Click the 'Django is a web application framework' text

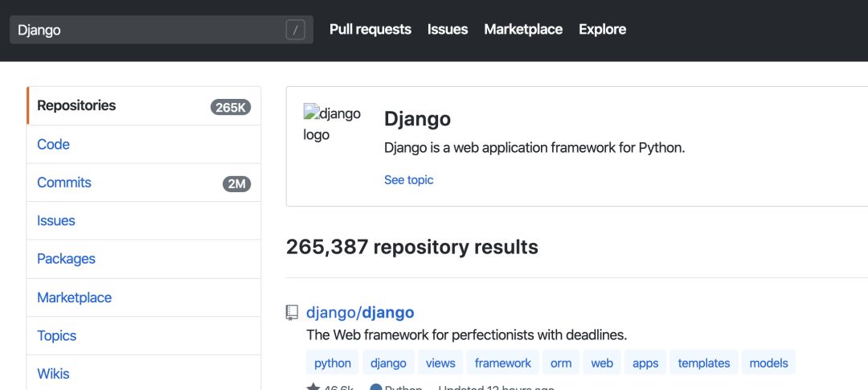tap(534, 149)
